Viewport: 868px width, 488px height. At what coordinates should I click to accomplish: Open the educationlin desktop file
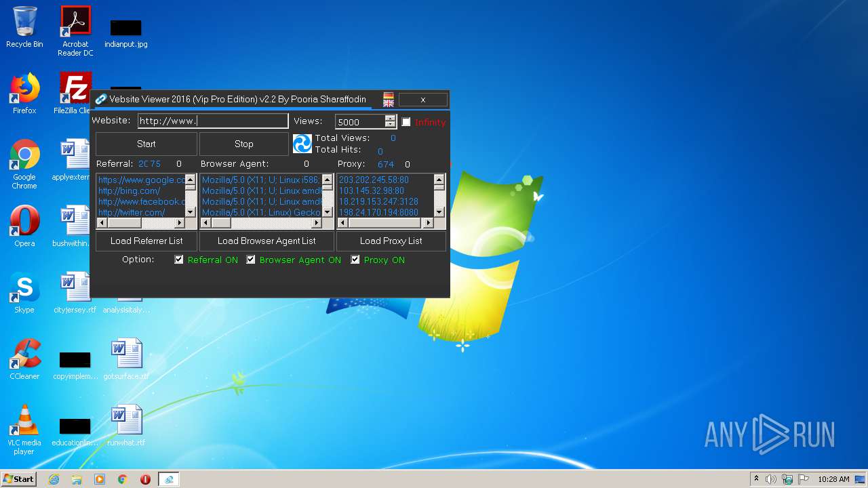coord(75,431)
